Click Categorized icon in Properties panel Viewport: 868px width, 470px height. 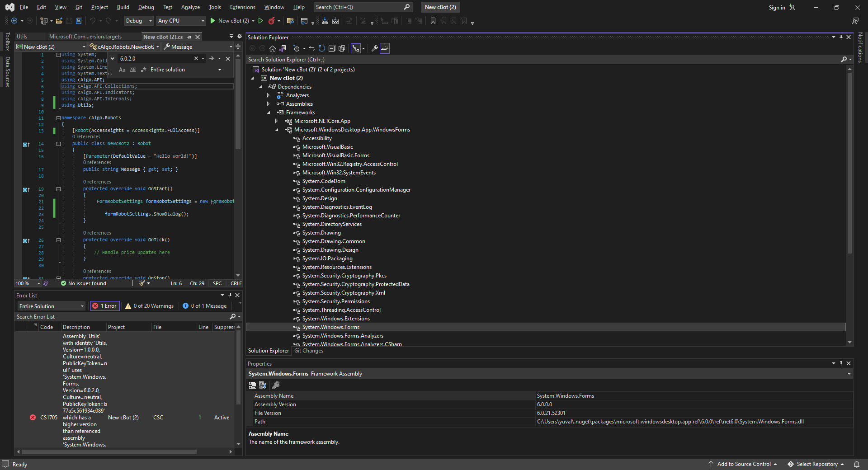[252, 385]
